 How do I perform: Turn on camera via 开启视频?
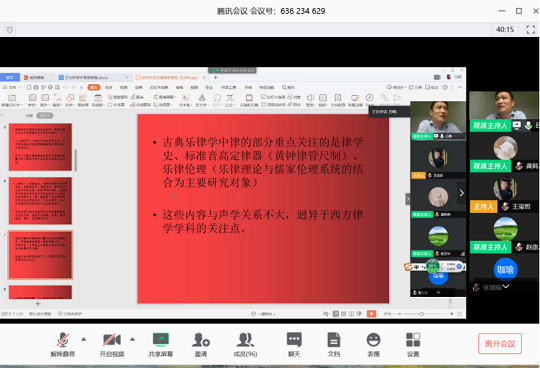click(x=112, y=344)
